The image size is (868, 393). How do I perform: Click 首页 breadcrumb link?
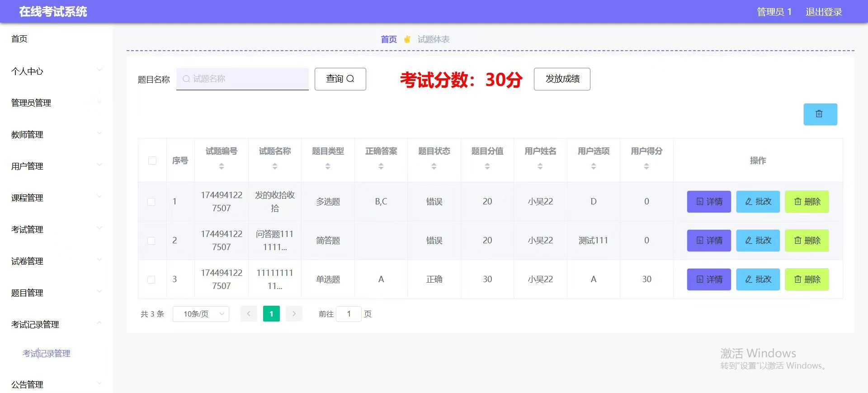click(x=388, y=39)
